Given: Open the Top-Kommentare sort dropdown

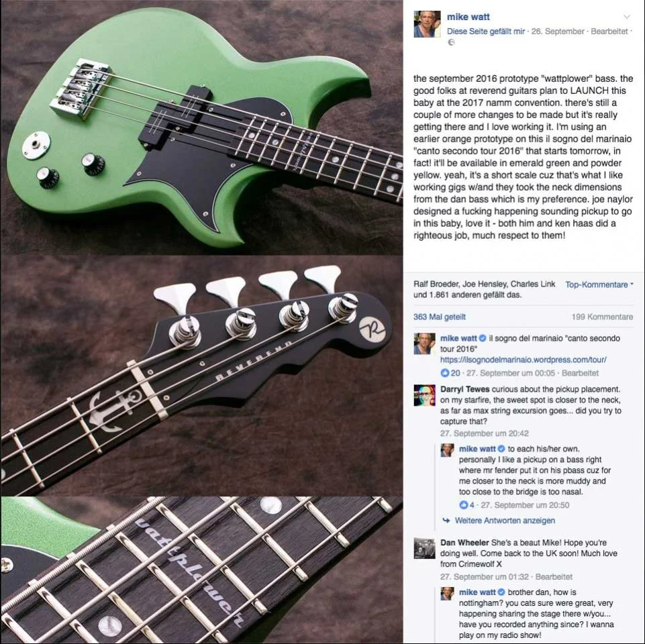Looking at the screenshot, I should tap(599, 284).
